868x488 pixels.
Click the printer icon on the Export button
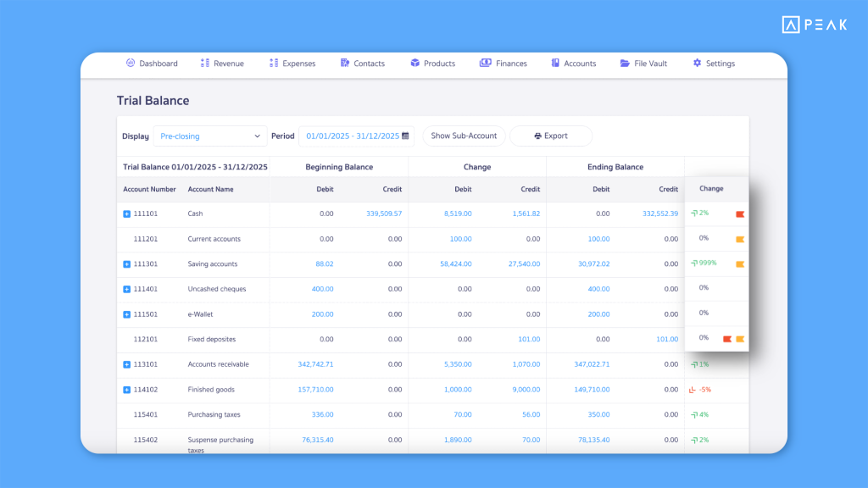[x=537, y=136]
